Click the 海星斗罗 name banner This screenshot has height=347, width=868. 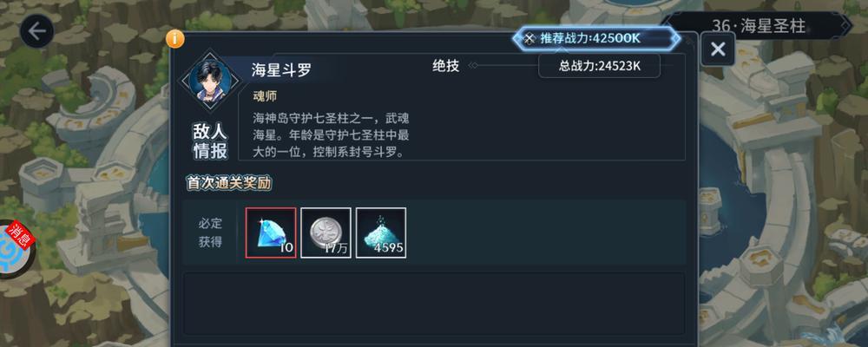coord(282,69)
